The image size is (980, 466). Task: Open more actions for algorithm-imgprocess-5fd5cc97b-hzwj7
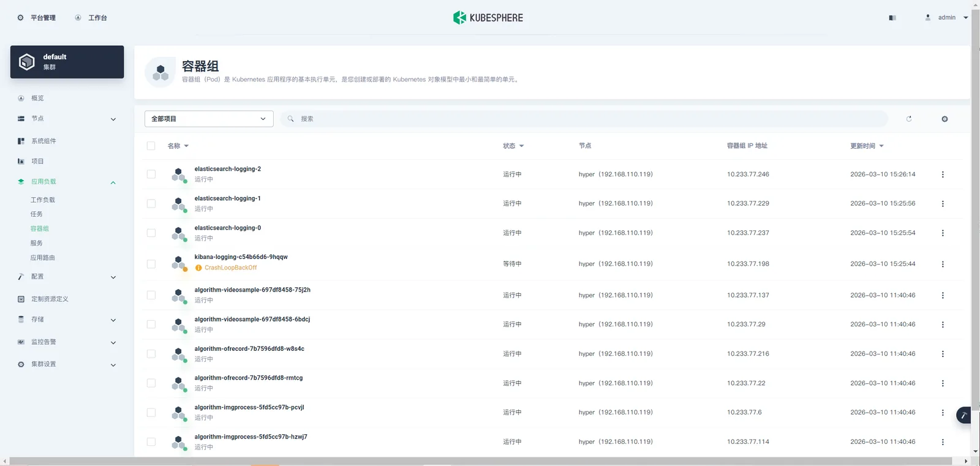point(943,442)
